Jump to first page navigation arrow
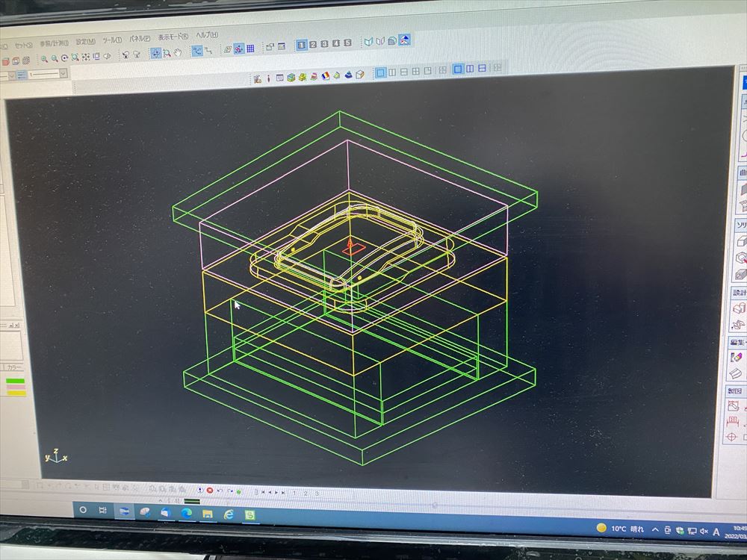Image resolution: width=747 pixels, height=560 pixels. (x=262, y=492)
